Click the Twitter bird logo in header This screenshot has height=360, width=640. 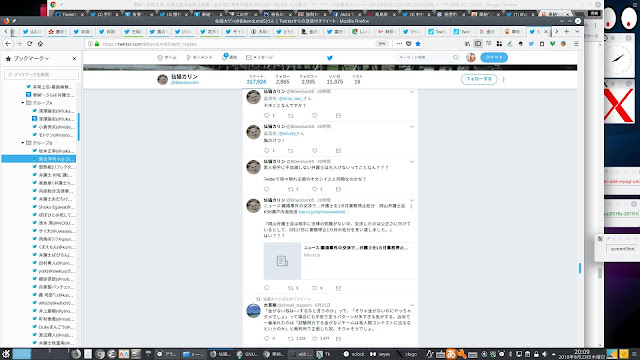pyautogui.click(x=330, y=58)
